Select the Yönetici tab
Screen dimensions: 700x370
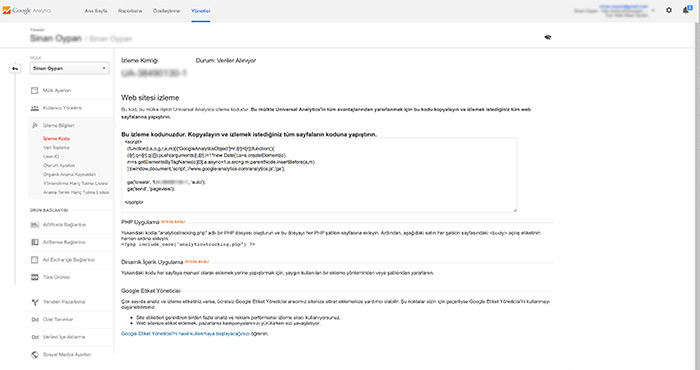click(x=200, y=11)
